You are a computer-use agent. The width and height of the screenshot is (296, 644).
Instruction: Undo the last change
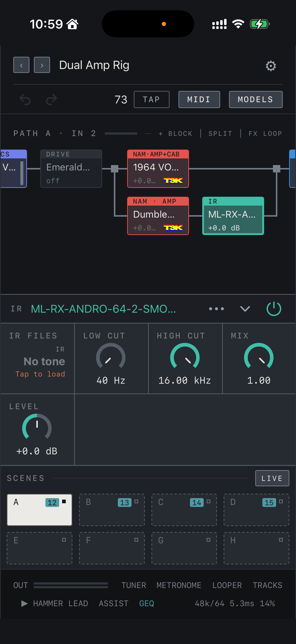[25, 99]
